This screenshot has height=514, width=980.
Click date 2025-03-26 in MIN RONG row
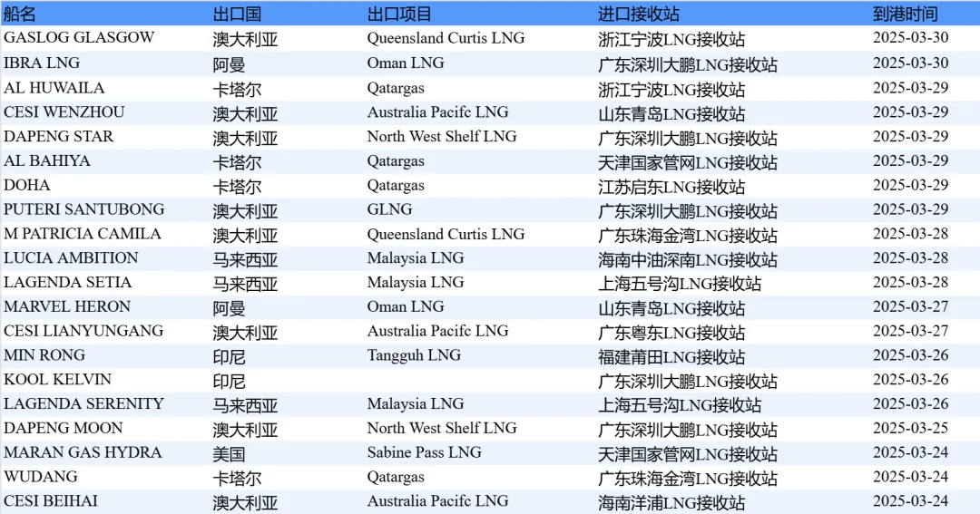(911, 355)
